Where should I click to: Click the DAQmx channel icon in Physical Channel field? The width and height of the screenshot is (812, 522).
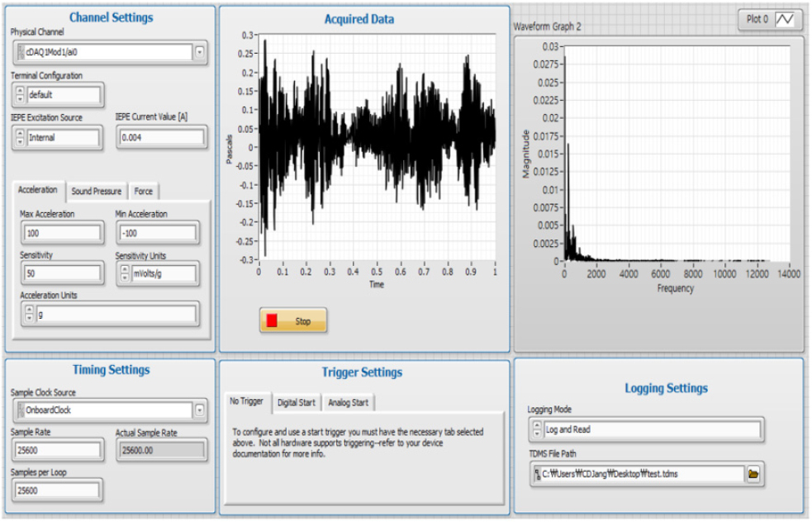coord(21,52)
